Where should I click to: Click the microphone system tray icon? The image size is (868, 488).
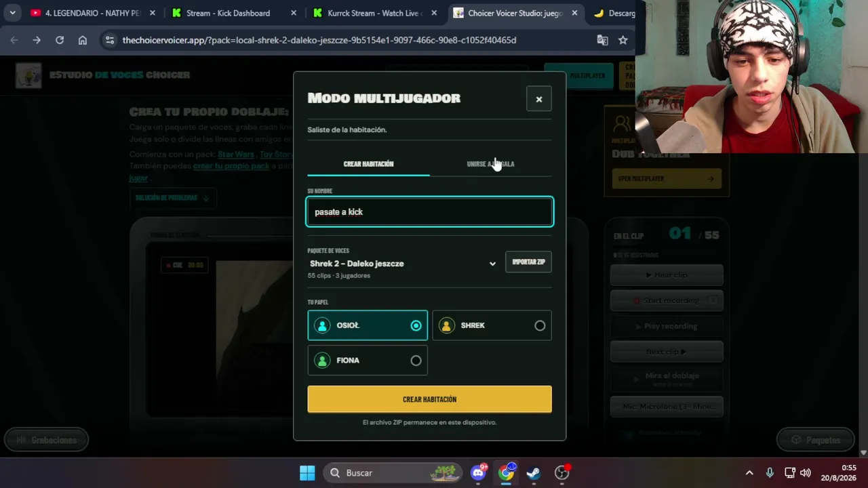tap(770, 473)
